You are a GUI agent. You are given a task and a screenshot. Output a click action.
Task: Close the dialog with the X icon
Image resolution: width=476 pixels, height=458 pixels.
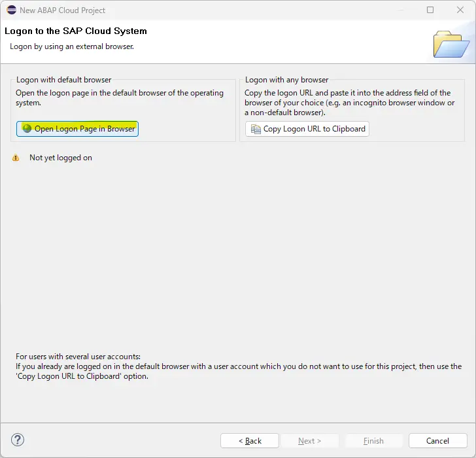click(460, 10)
